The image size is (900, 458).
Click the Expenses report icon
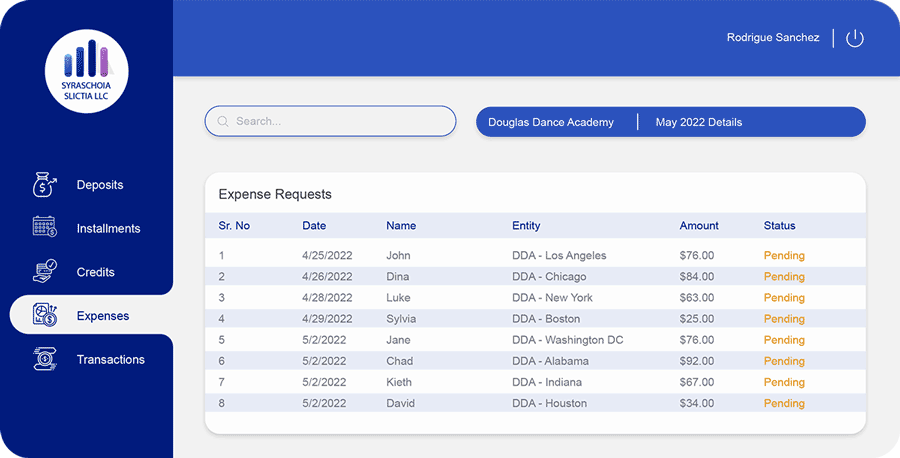(45, 315)
